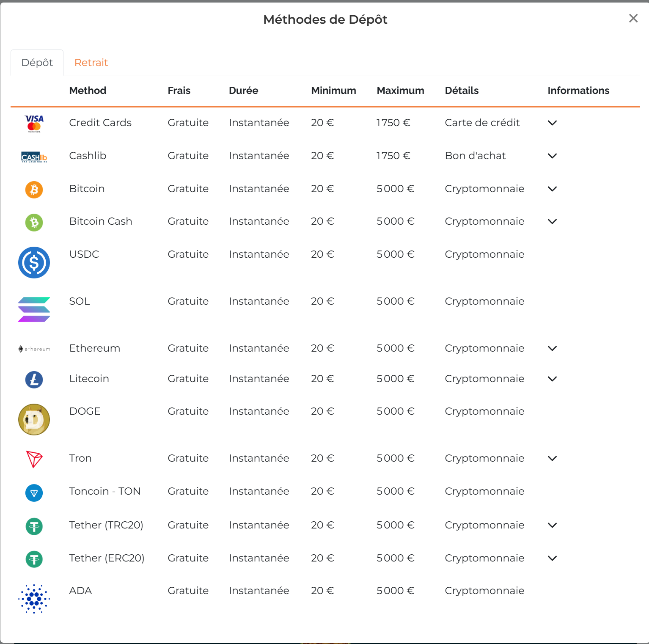Select the Litecoin icon
The image size is (649, 644).
(x=34, y=379)
